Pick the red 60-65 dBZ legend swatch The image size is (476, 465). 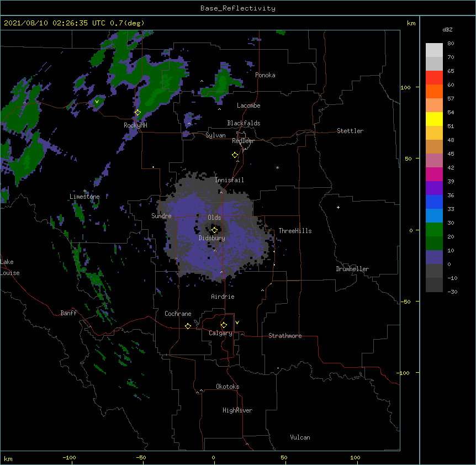coord(434,77)
